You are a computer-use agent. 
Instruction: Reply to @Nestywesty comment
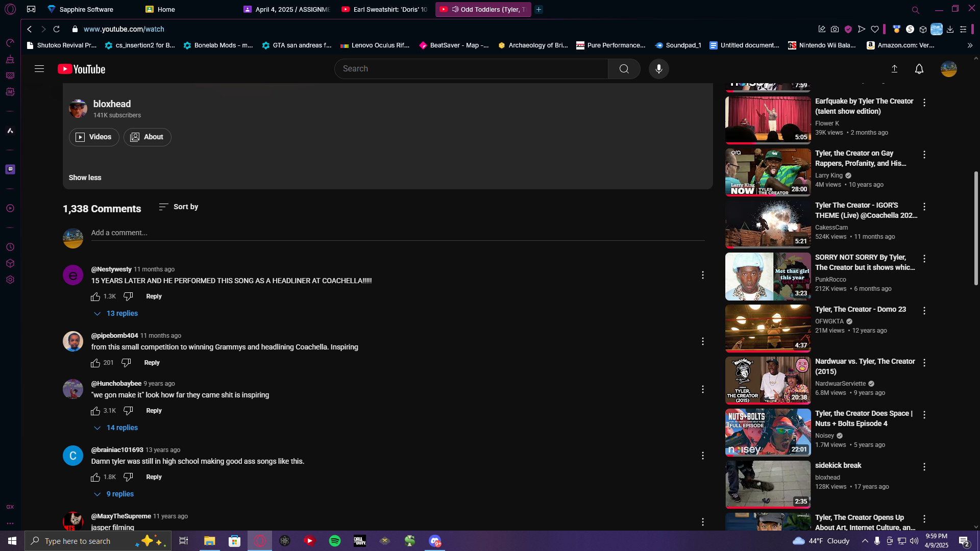pos(154,296)
